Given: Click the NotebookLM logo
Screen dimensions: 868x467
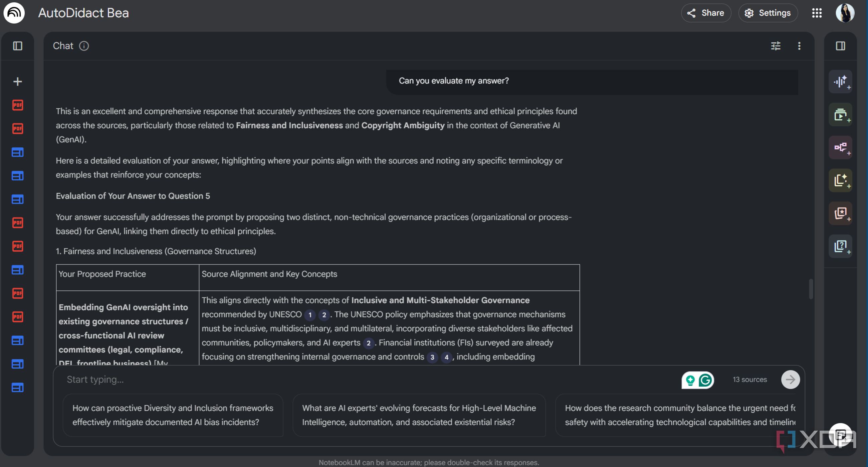Looking at the screenshot, I should coord(14,13).
